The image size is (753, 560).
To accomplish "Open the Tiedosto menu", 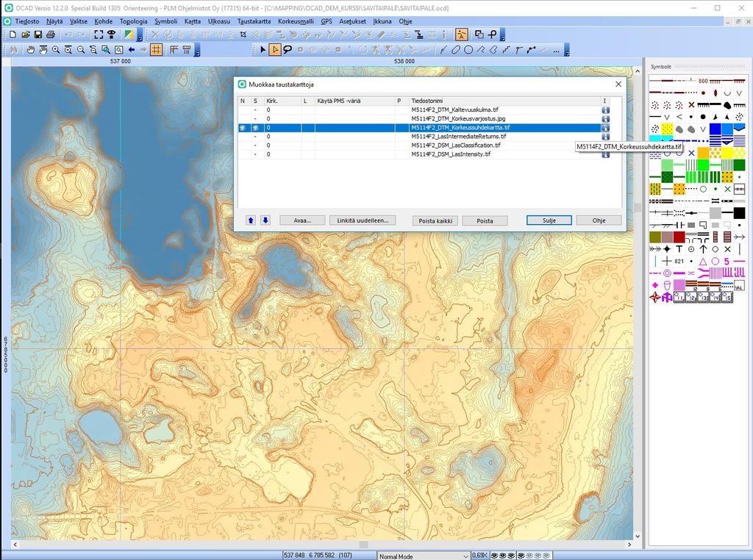I will click(27, 21).
